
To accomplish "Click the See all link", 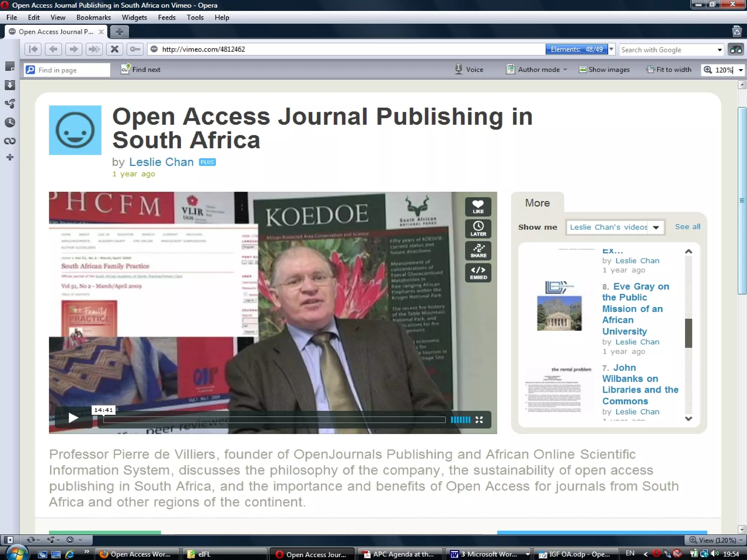I will (687, 227).
